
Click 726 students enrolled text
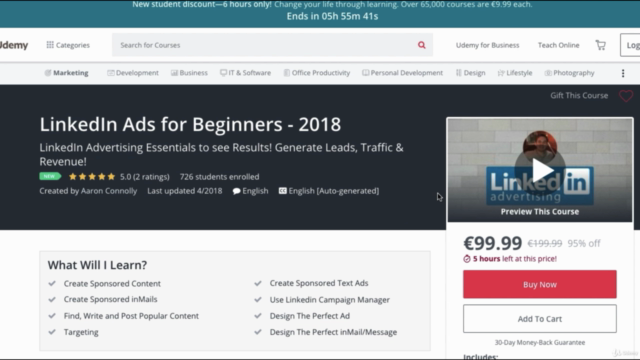click(219, 177)
